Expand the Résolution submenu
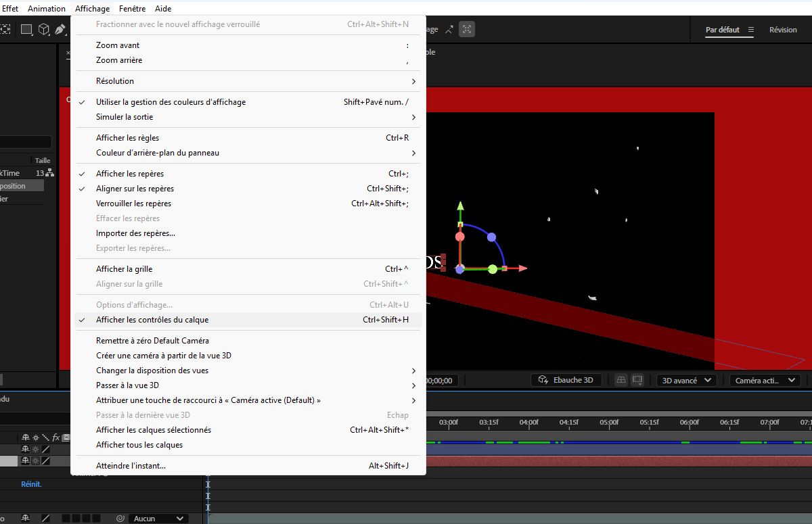Screen dimensions: 812x524 tap(248, 81)
